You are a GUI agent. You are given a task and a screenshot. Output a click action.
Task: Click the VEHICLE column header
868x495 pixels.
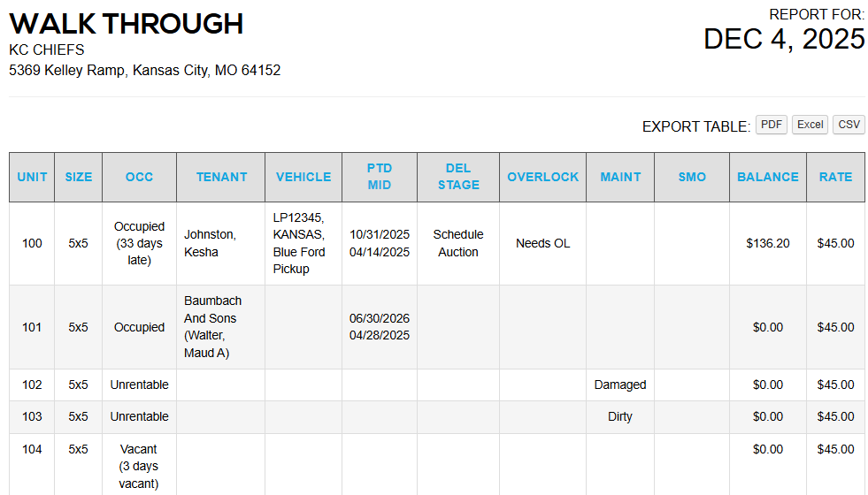point(303,177)
